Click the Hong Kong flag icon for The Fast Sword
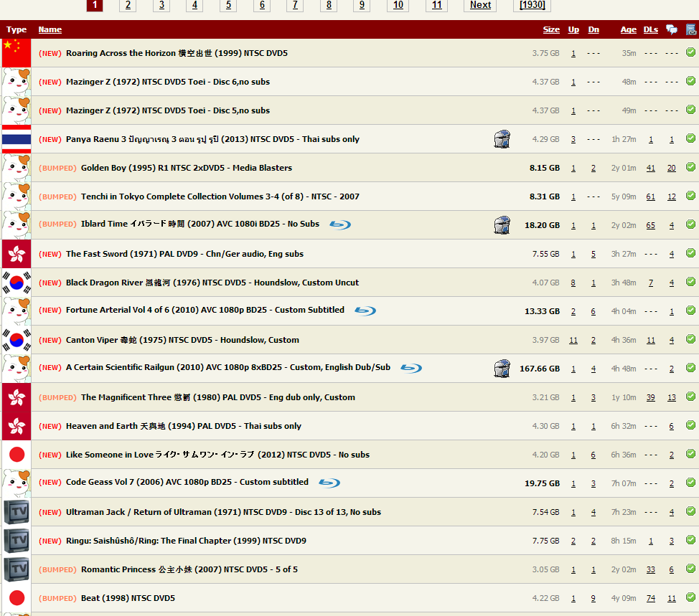Screen dimensions: 699x616 17,254
